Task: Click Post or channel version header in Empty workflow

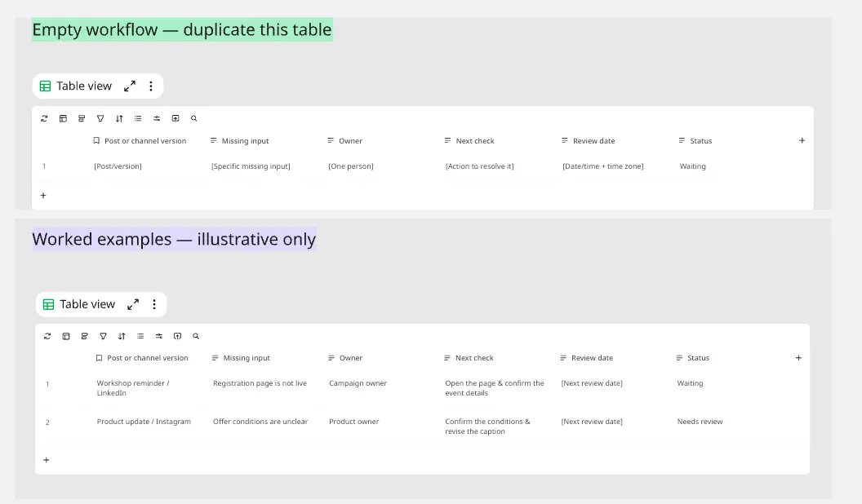Action: [140, 141]
